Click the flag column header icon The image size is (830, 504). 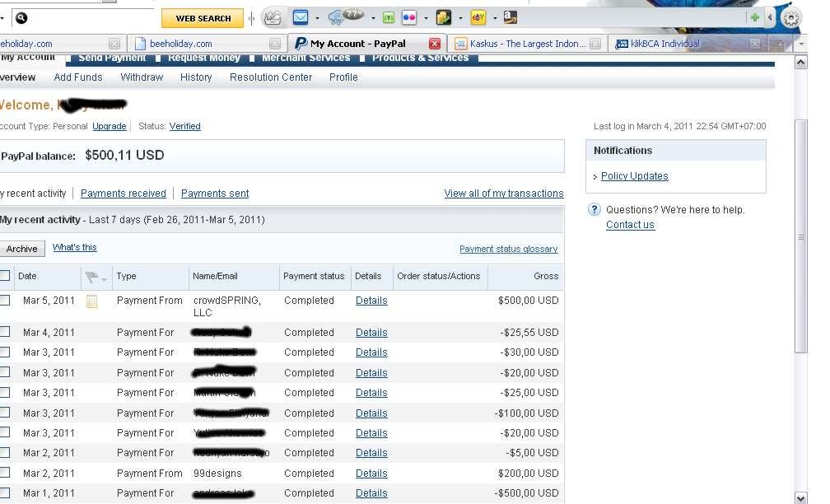(92, 277)
